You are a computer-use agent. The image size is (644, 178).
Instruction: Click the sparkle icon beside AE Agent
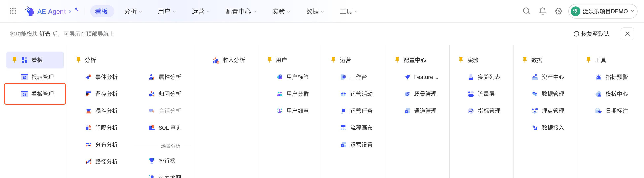click(x=76, y=9)
